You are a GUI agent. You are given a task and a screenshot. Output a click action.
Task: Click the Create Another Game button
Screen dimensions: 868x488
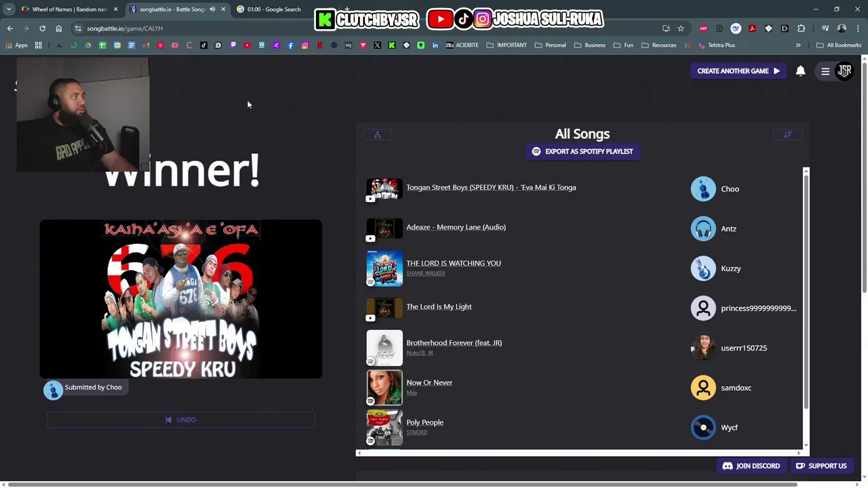point(738,70)
